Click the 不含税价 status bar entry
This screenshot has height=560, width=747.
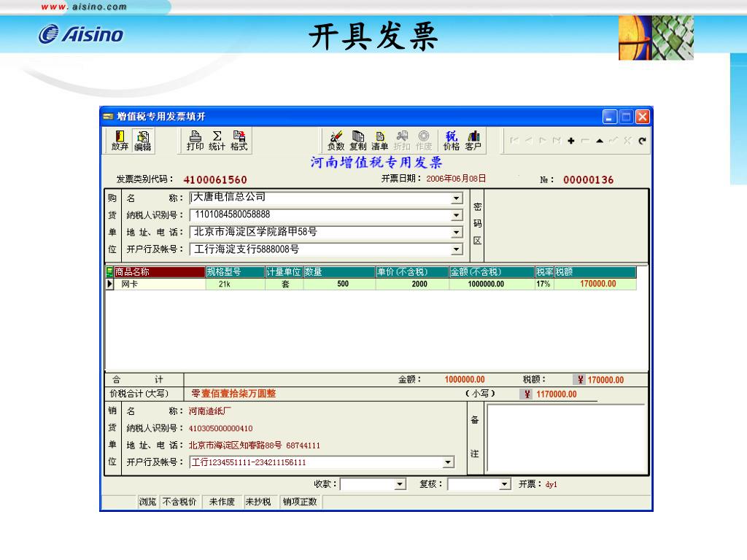[x=179, y=502]
